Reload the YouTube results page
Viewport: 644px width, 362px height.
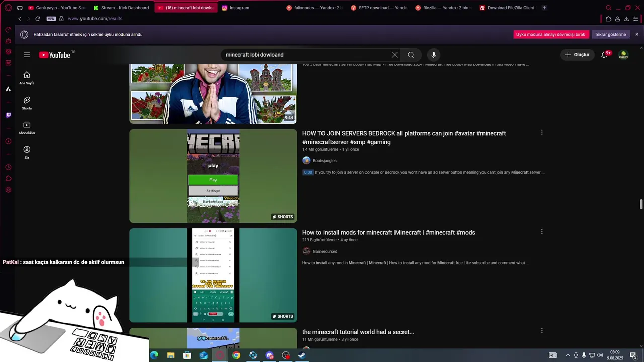point(37,19)
